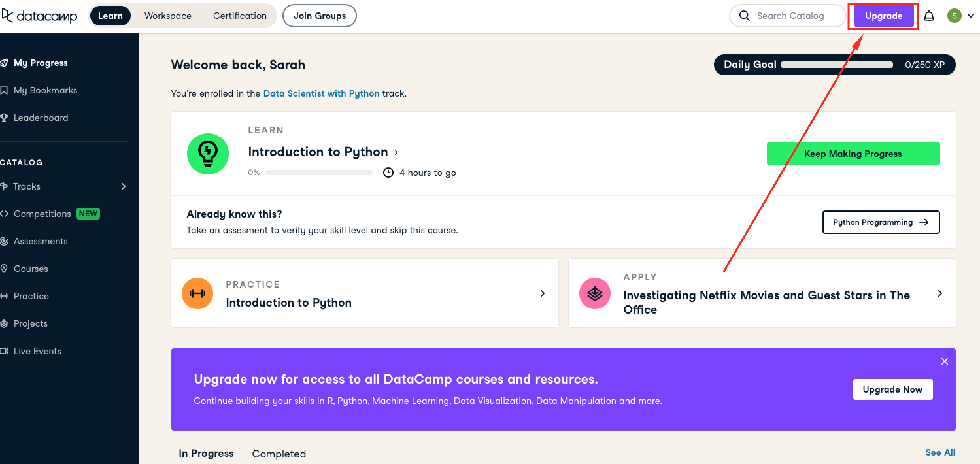Screen dimensions: 980x464
Task: Open the Practice Introduction to Python card
Action: (x=365, y=293)
